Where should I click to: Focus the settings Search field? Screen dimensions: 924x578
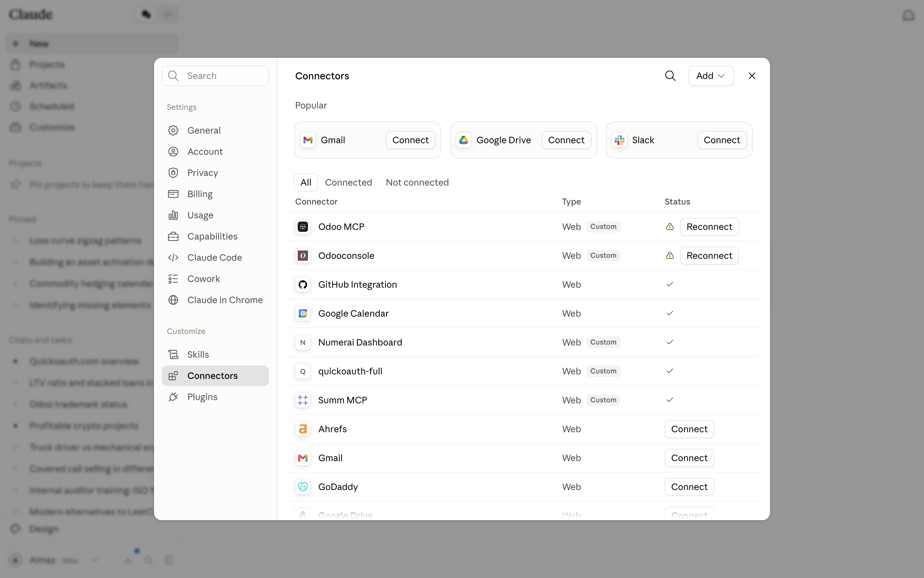tap(215, 76)
